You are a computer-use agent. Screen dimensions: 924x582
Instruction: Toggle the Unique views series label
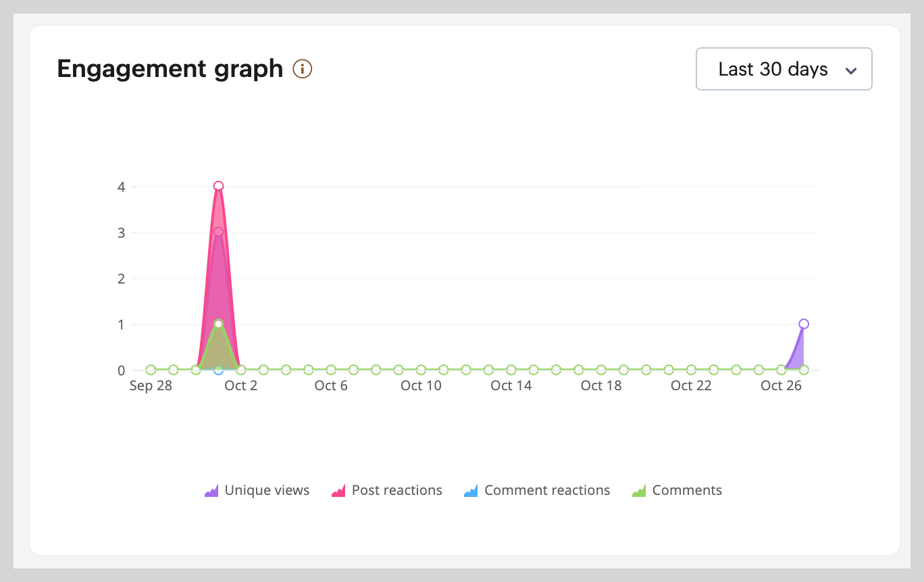[267, 491]
